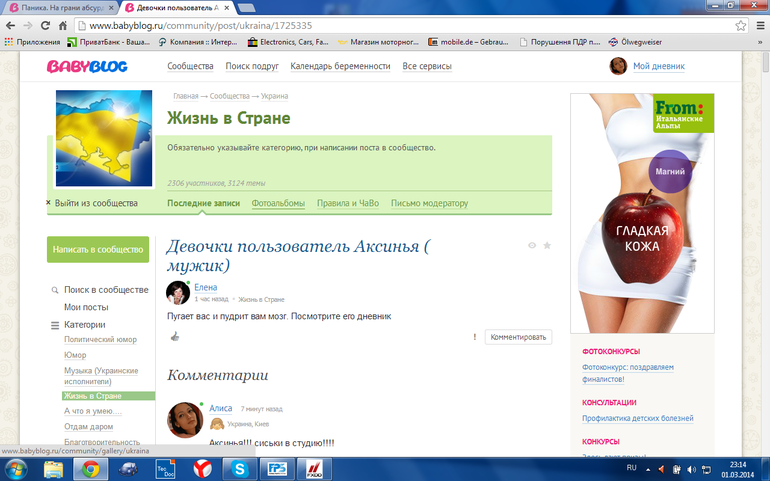Click the volume speaker tray icon
770x481 pixels.
[x=691, y=469]
